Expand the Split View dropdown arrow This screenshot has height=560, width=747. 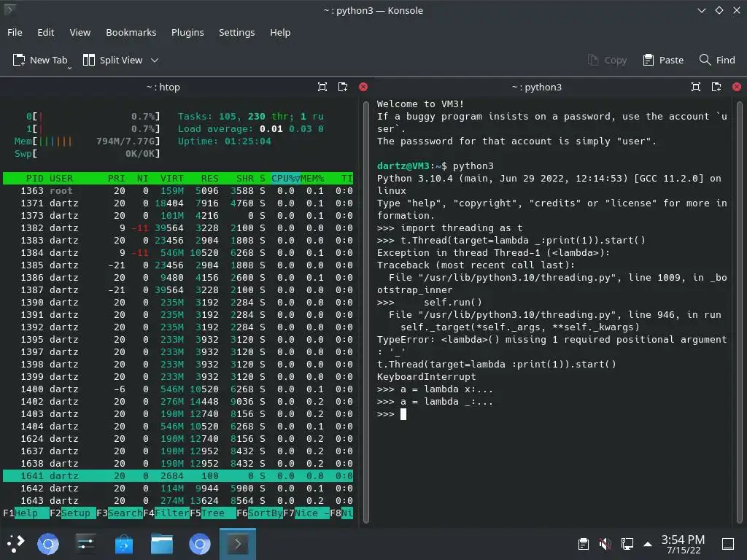coord(155,60)
